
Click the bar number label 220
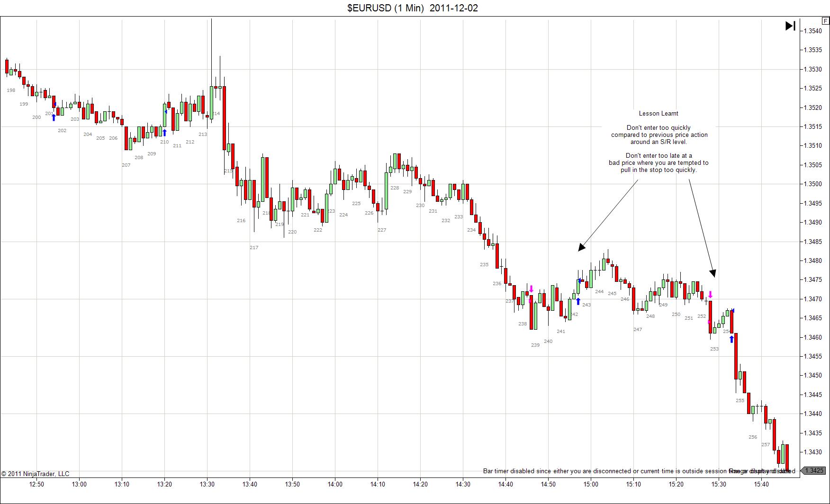(292, 232)
